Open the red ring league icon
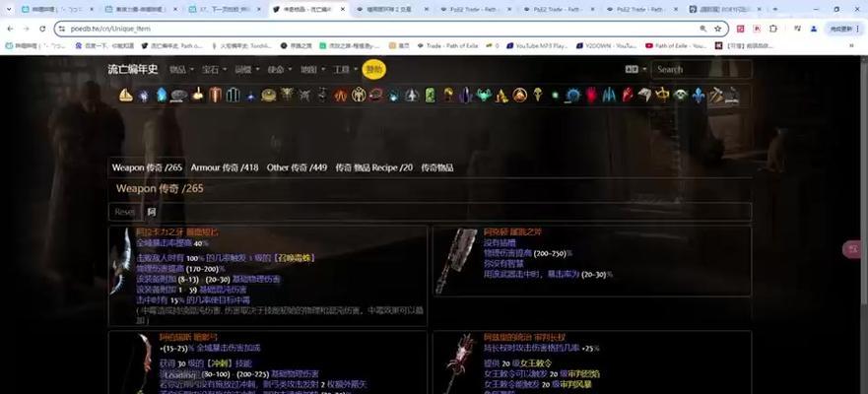Image resolution: width=868 pixels, height=394 pixels. click(376, 96)
